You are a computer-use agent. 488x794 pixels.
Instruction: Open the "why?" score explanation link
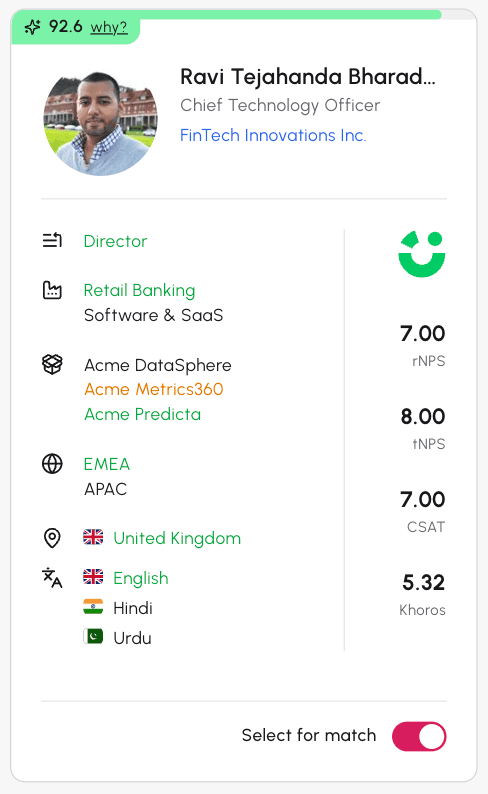(x=109, y=27)
